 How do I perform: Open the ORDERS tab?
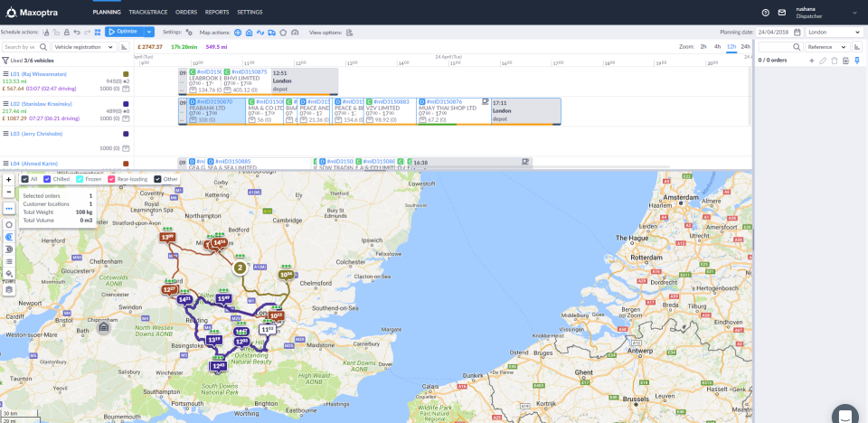(x=186, y=12)
